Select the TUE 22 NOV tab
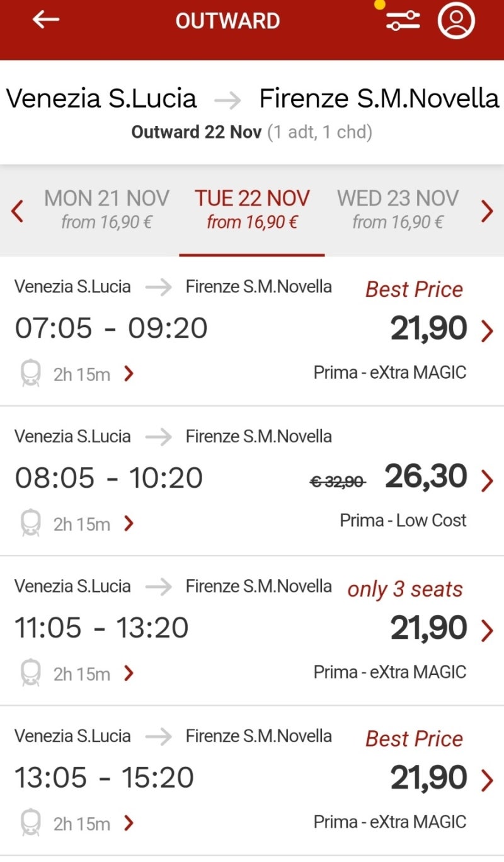The height and width of the screenshot is (862, 504). pos(252,210)
